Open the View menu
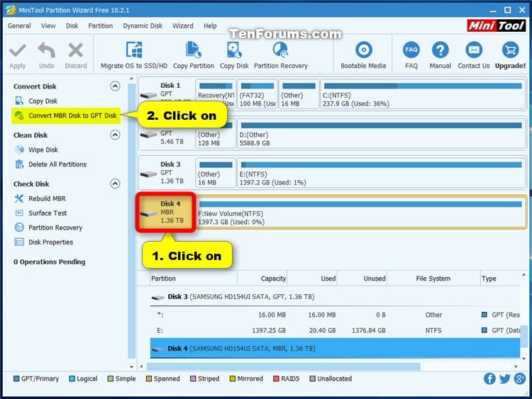 point(48,26)
